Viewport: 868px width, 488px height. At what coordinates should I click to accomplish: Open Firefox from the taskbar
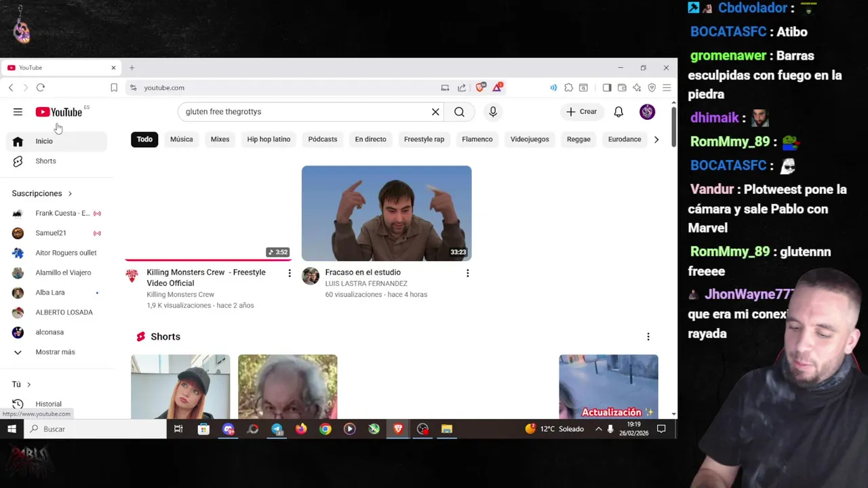click(301, 429)
